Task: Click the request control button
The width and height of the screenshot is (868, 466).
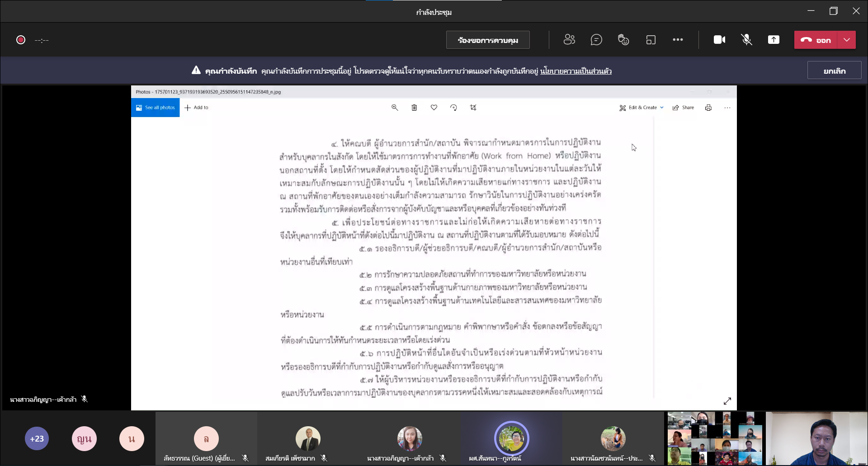Action: tap(488, 40)
